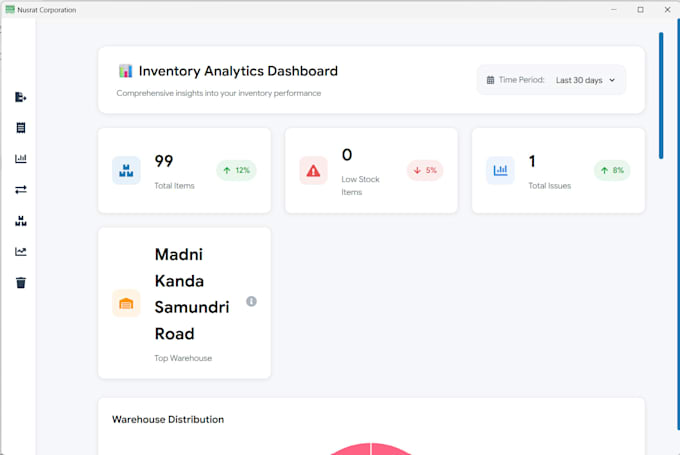Screen dimensions: 680x455
Task: Open the trash bin sidebar icon
Action: tap(20, 283)
